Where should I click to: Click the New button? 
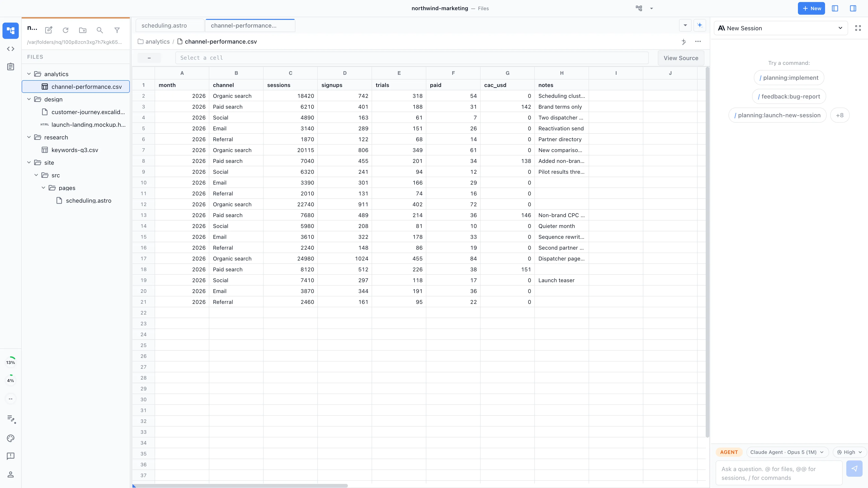tap(811, 8)
